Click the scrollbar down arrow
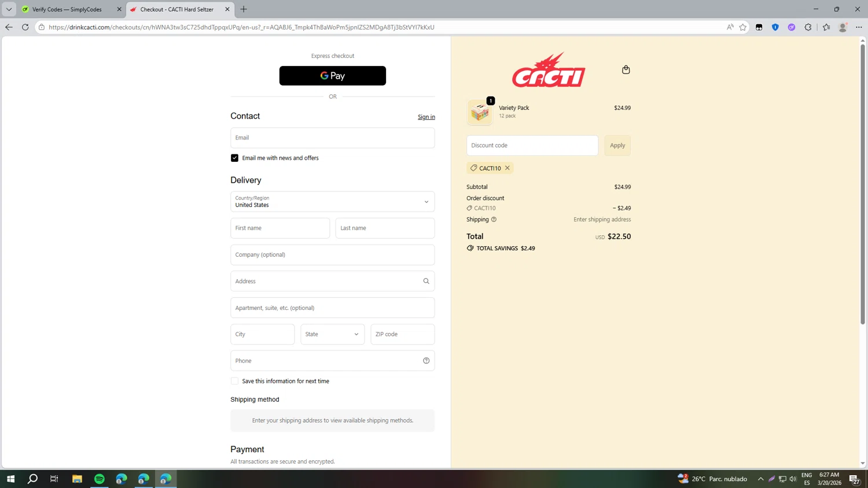 [862, 464]
